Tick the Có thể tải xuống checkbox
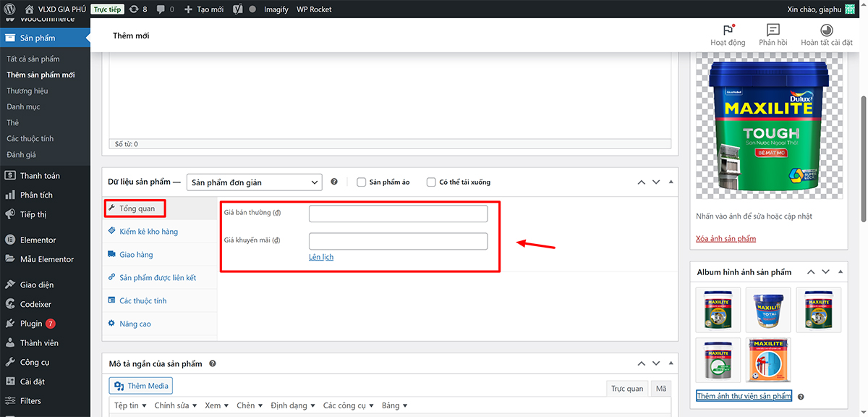Viewport: 868px width, 417px height. tap(431, 182)
